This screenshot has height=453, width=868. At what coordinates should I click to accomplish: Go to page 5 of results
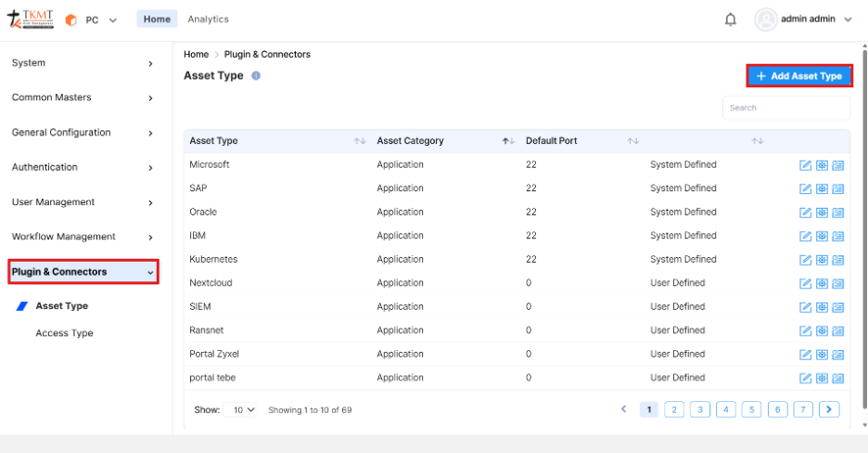tap(752, 409)
